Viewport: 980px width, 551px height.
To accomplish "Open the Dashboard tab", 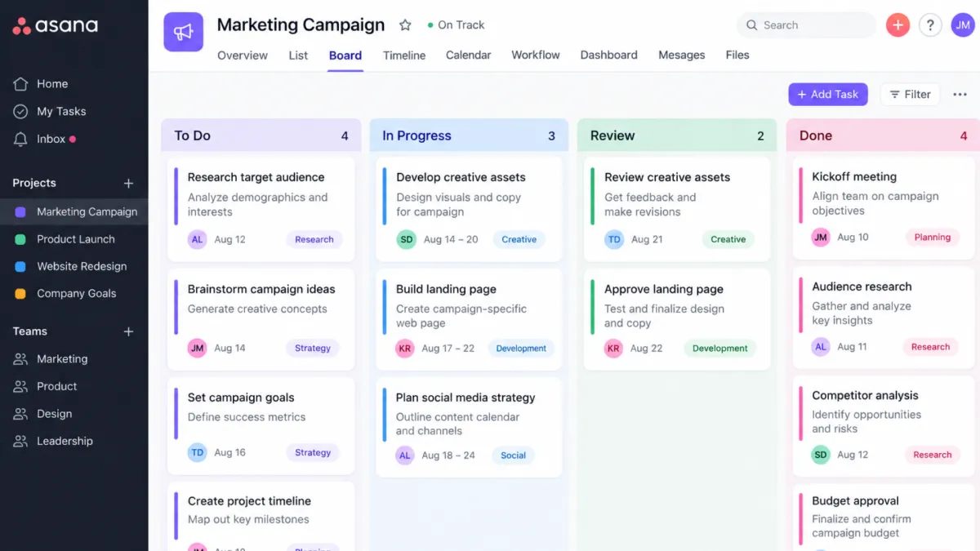I will pyautogui.click(x=608, y=56).
